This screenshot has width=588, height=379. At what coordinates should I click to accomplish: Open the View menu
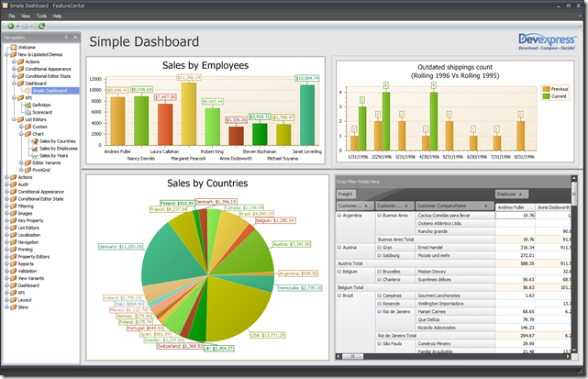(x=26, y=17)
